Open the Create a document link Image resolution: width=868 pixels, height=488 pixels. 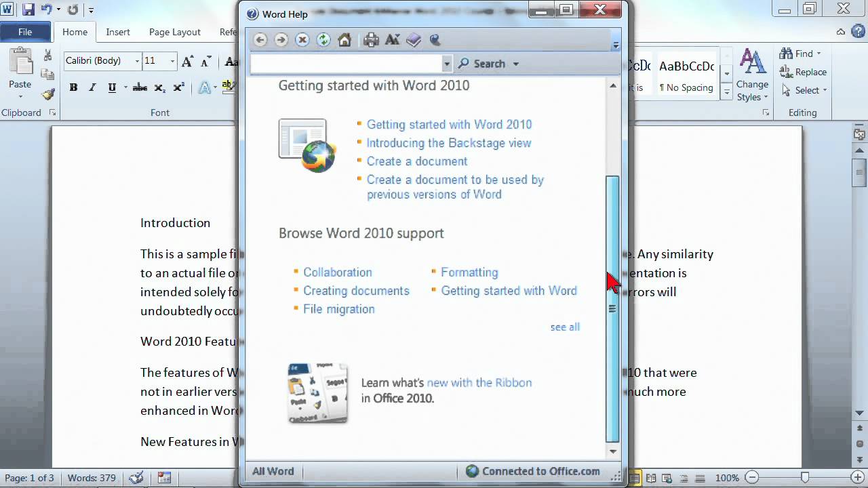point(417,161)
